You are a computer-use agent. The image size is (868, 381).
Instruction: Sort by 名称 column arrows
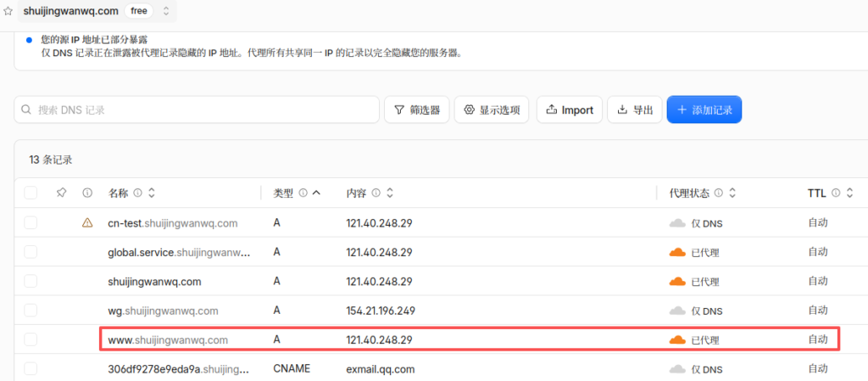(151, 193)
